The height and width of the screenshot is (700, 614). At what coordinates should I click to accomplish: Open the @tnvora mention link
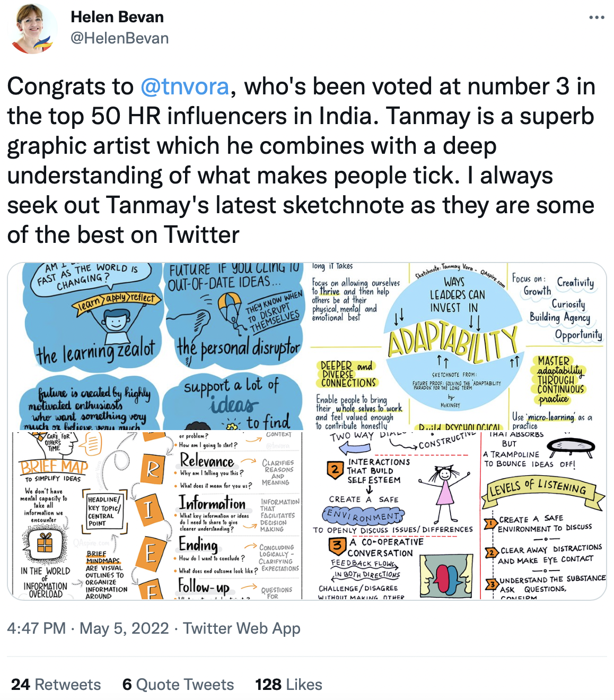[185, 86]
